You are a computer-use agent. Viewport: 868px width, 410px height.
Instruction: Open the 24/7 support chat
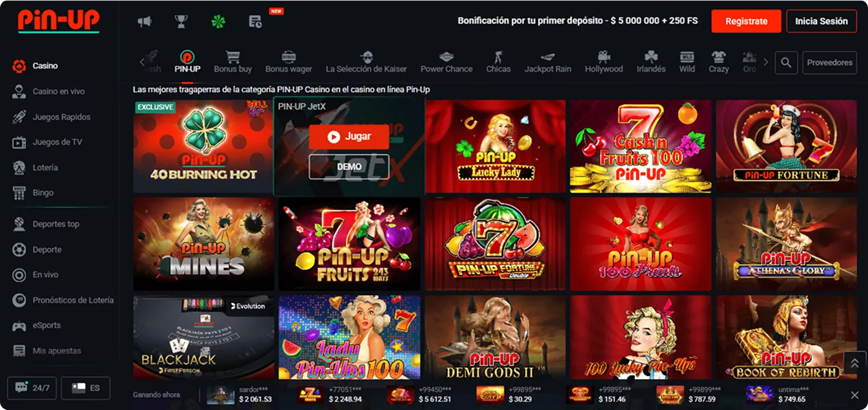pos(31,387)
